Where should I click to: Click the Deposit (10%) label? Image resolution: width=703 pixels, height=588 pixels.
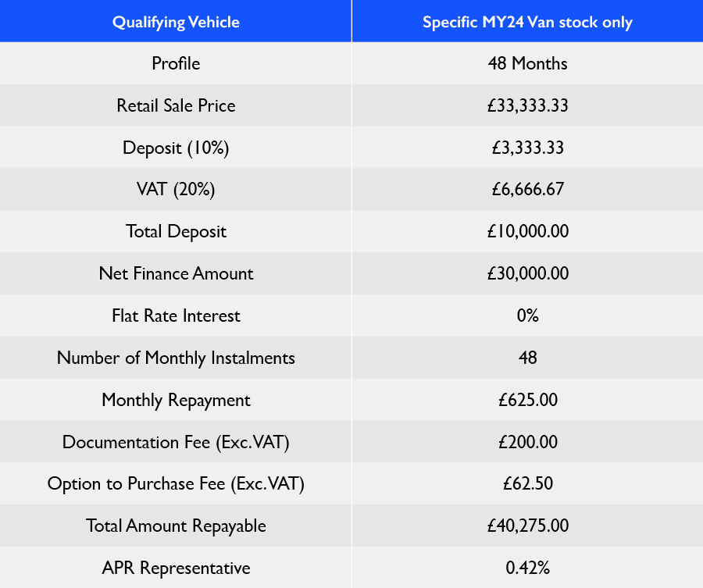[176, 148]
